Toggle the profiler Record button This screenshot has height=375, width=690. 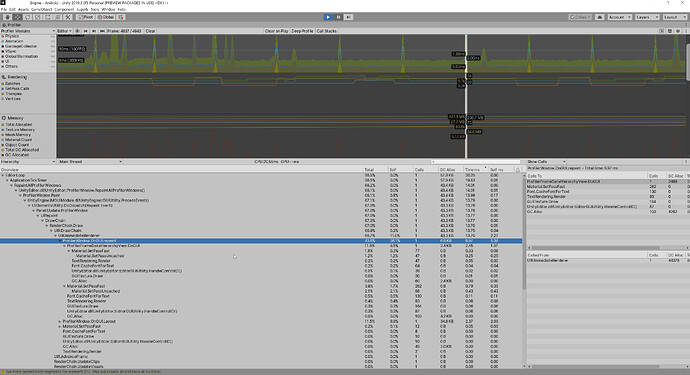(77, 31)
